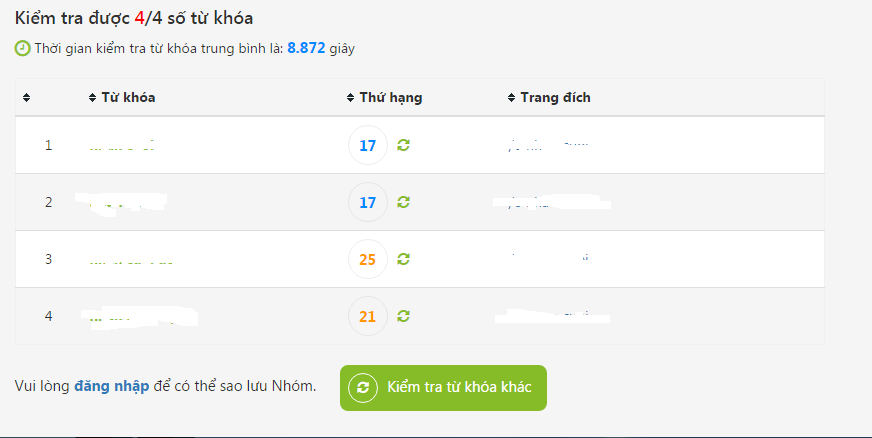Sort table by Thứ hạng column
This screenshot has width=872, height=438.
(384, 98)
